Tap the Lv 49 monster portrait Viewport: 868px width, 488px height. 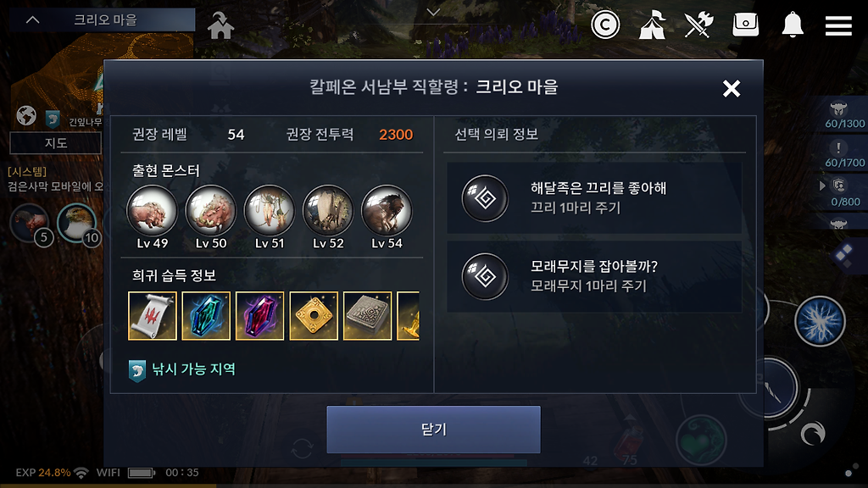point(153,210)
